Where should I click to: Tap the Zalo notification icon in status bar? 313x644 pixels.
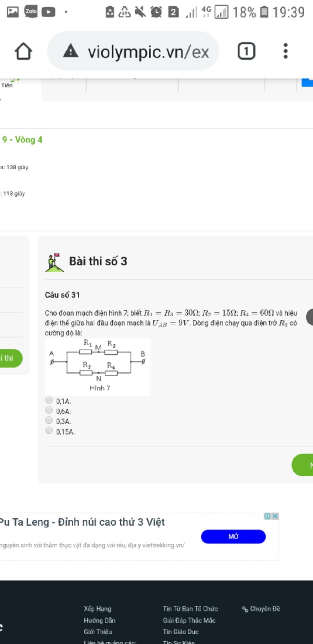[x=31, y=12]
